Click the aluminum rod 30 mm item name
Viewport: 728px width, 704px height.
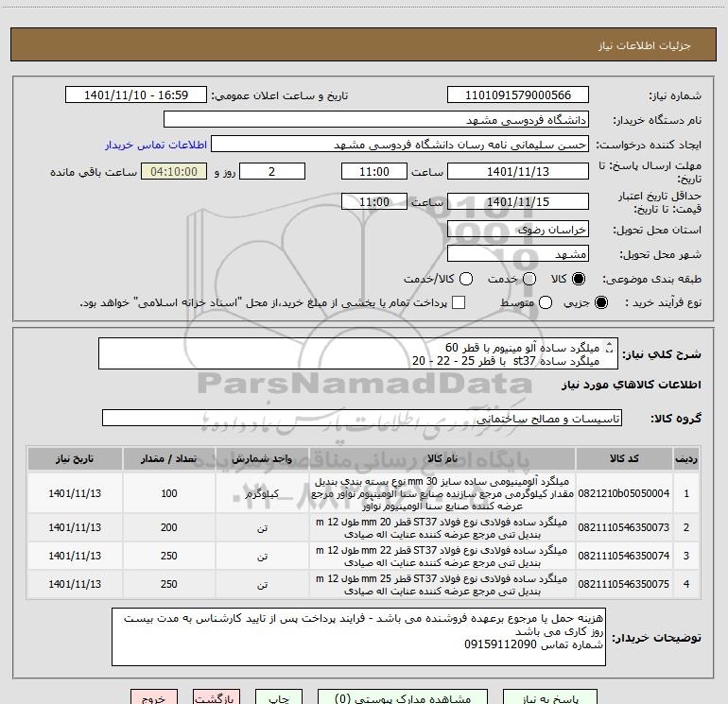point(442,493)
